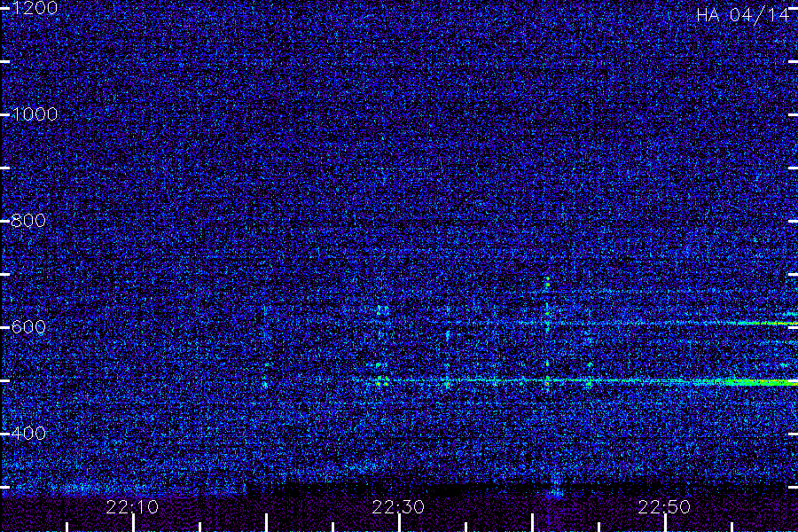Viewport: 798px width, 532px height.
Task: Click the HA 04/14 station date label
Action: point(742,15)
